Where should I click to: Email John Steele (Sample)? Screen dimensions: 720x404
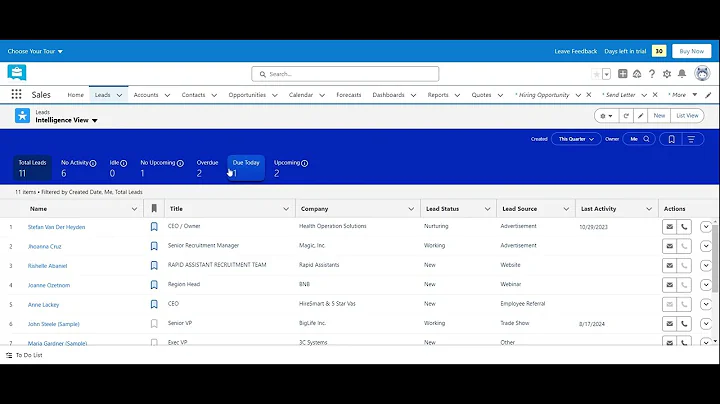click(669, 324)
